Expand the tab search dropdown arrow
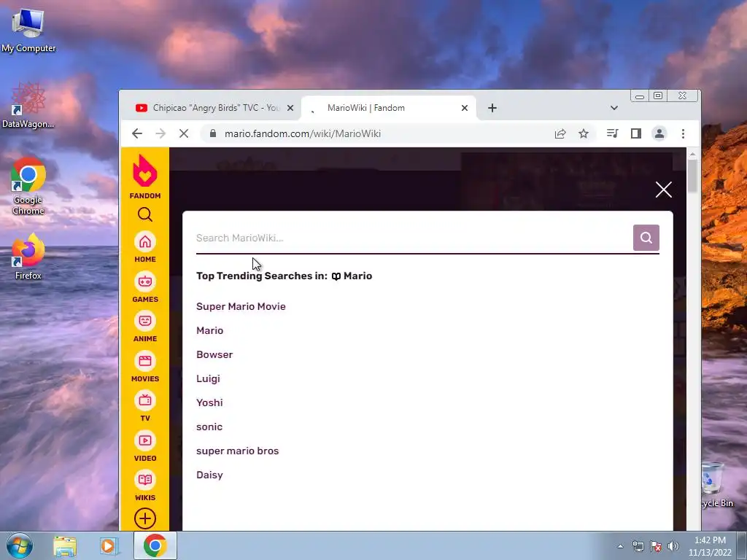This screenshot has height=560, width=747. point(614,108)
